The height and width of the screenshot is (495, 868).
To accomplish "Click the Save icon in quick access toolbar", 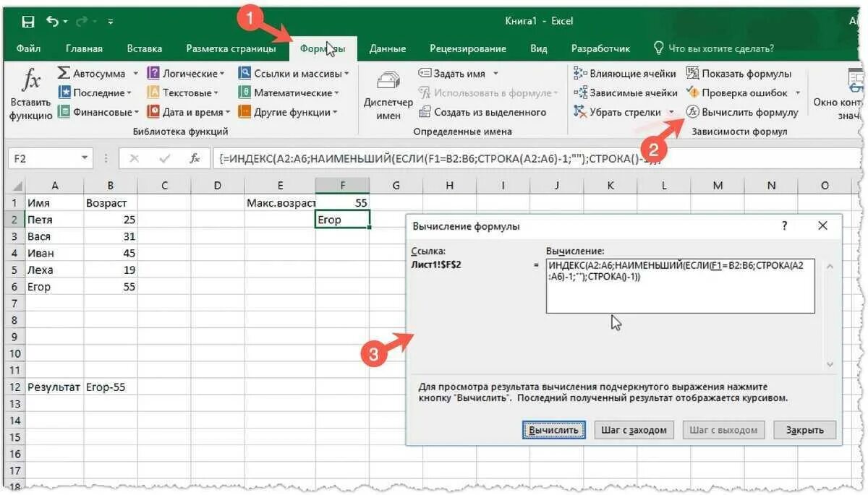I will [x=28, y=22].
